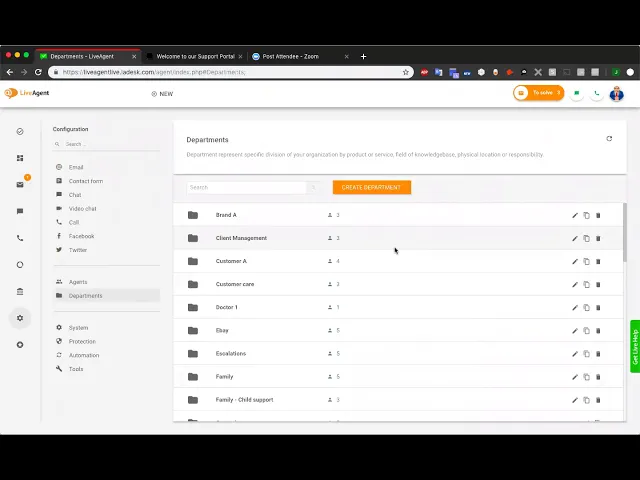Click the Ebay folder icon
Screen dimensions: 640x480
pyautogui.click(x=193, y=331)
